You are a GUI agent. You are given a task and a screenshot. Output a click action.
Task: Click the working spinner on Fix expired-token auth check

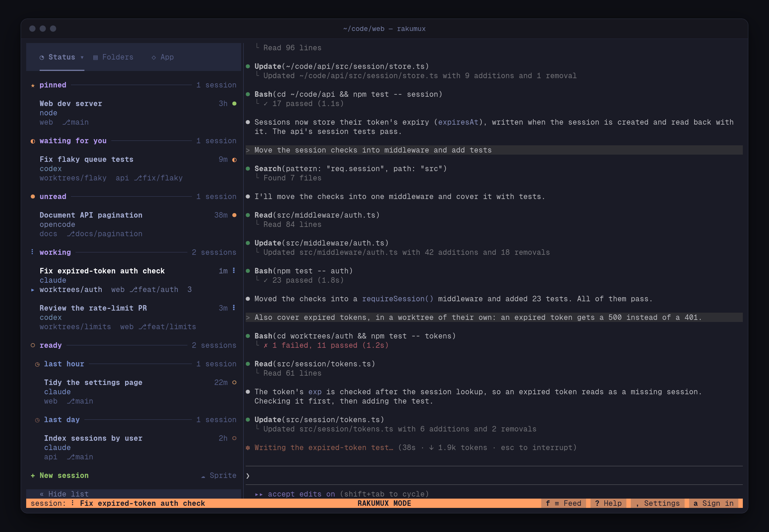point(234,271)
